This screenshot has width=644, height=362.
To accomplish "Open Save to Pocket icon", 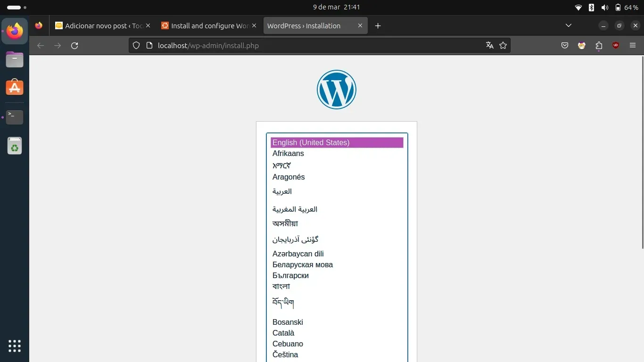I will click(565, 46).
